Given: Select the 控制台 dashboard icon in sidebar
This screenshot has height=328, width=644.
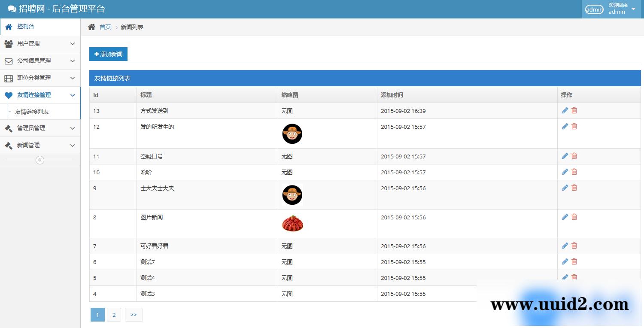Looking at the screenshot, I should pos(8,26).
